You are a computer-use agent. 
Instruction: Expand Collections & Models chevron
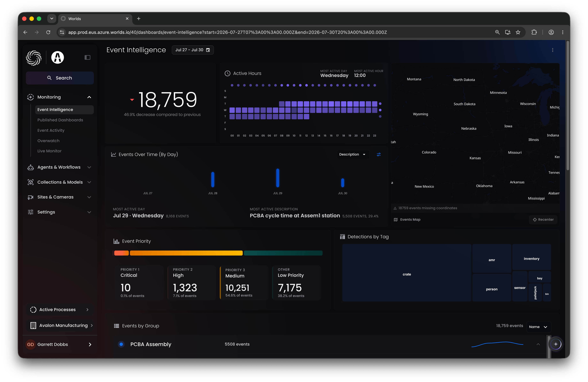(89, 182)
